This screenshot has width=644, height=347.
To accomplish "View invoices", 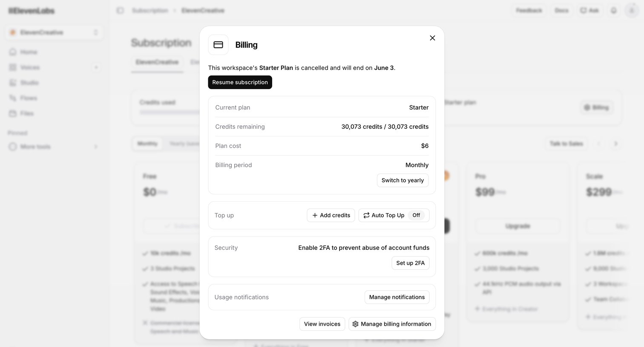I will click(x=322, y=324).
